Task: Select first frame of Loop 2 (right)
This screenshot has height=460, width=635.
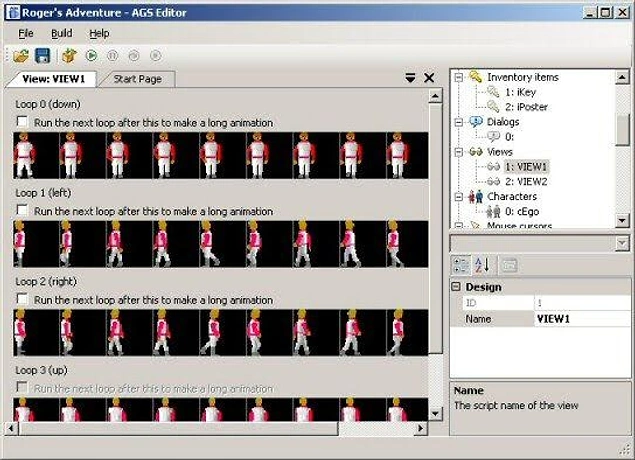Action: 36,333
